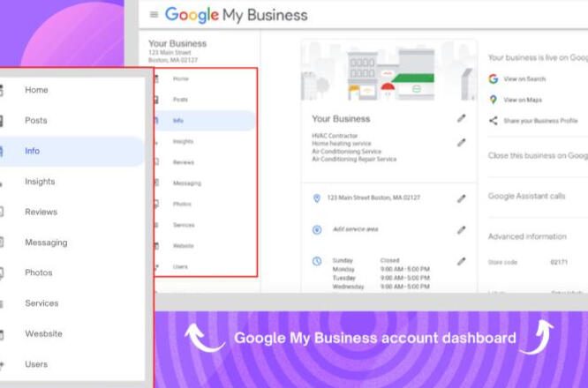Viewport: 588px width, 388px height.
Task: Click the clock icon beside Sunday hours
Action: [317, 261]
